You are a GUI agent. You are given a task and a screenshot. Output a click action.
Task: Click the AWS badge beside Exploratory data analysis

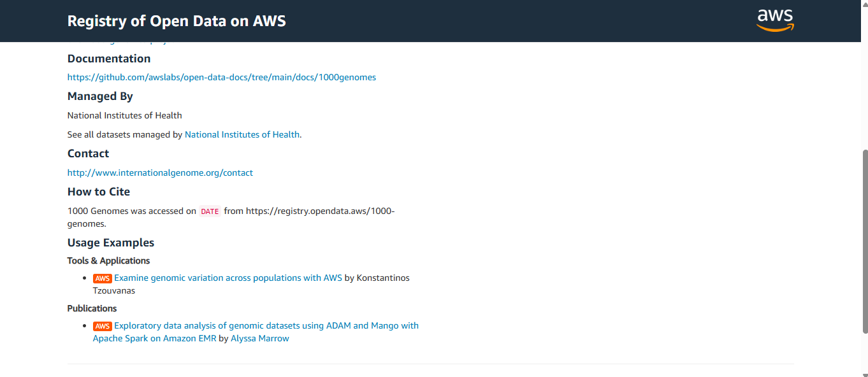click(102, 326)
